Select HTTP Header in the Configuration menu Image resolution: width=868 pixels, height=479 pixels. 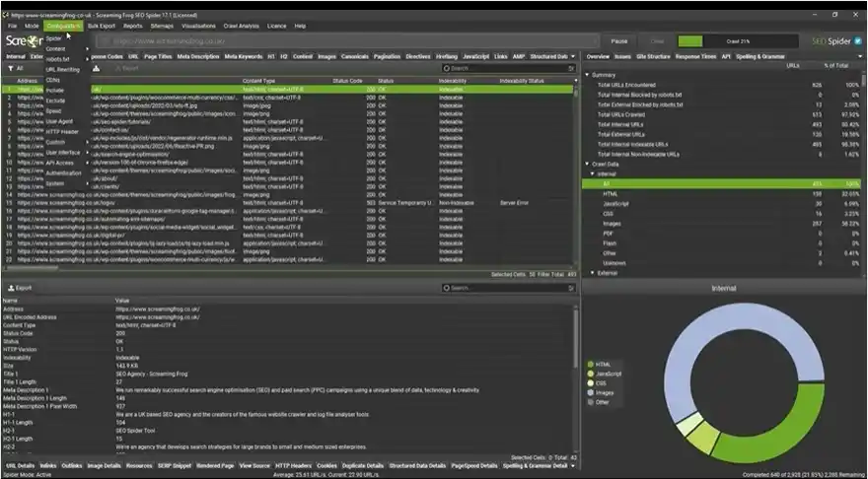62,132
